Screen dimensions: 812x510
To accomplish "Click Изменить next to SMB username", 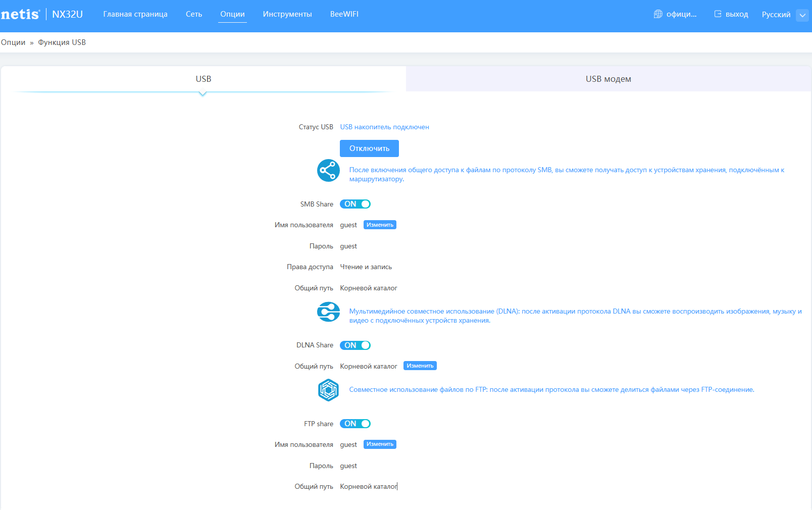I will pyautogui.click(x=380, y=225).
